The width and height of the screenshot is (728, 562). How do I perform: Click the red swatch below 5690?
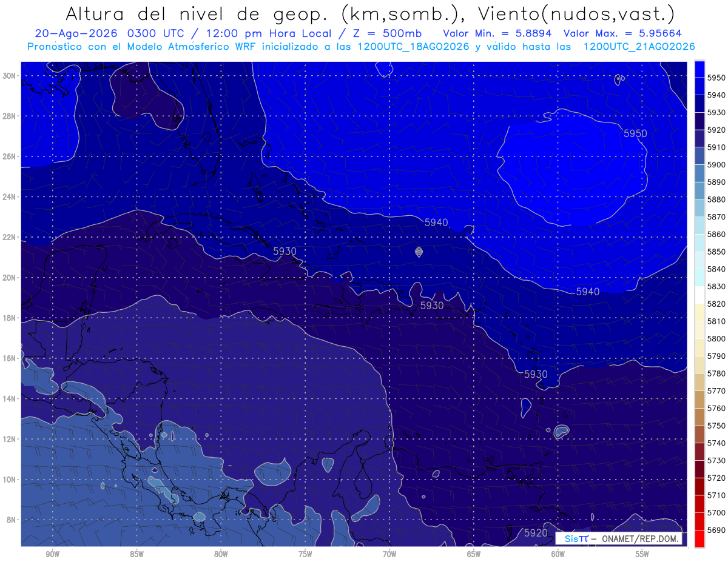(699, 538)
